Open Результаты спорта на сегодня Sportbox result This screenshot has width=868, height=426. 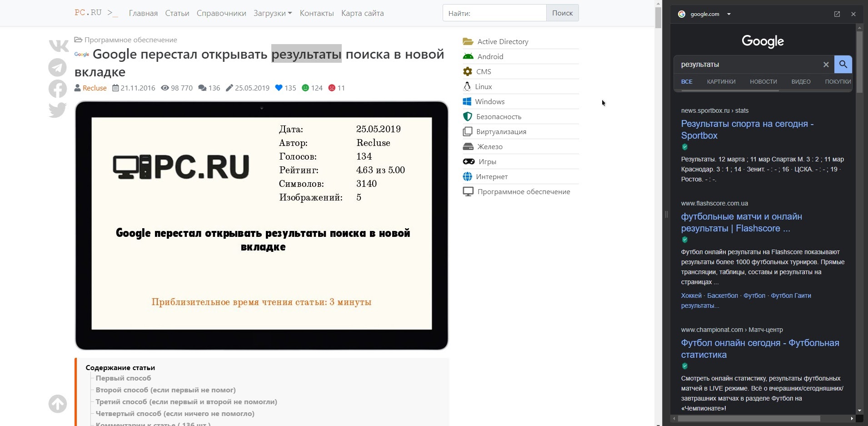point(747,130)
